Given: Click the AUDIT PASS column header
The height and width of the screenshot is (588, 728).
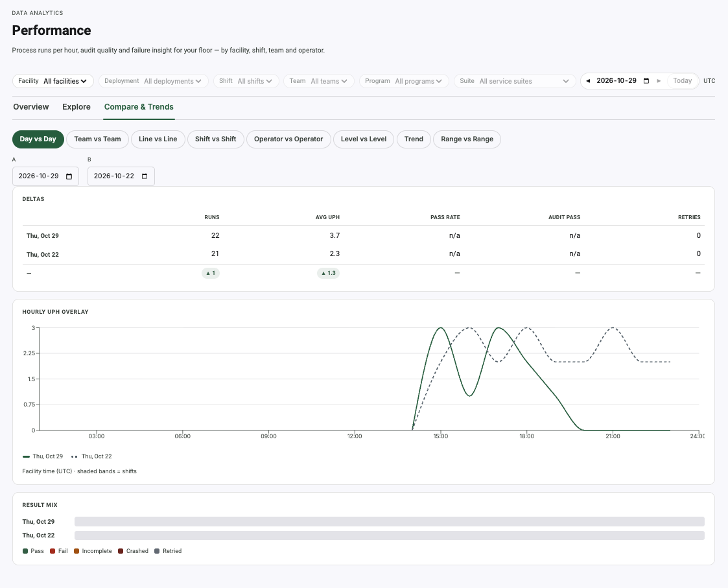Looking at the screenshot, I should (564, 217).
